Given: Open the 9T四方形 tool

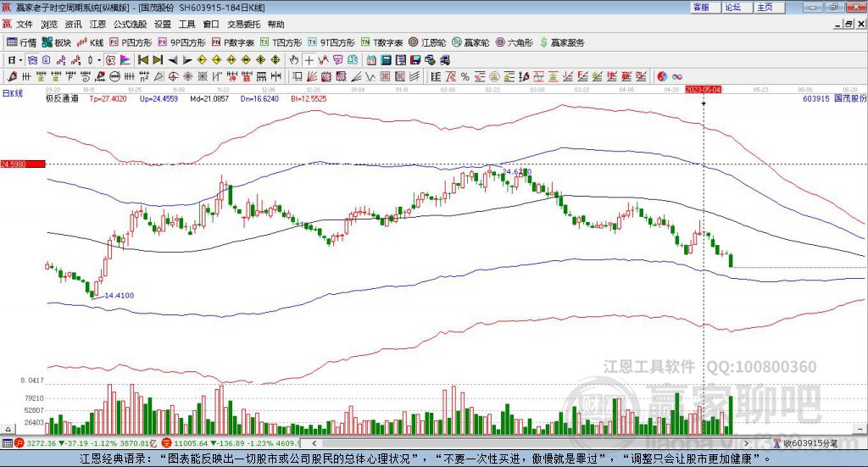Looking at the screenshot, I should pos(331,42).
